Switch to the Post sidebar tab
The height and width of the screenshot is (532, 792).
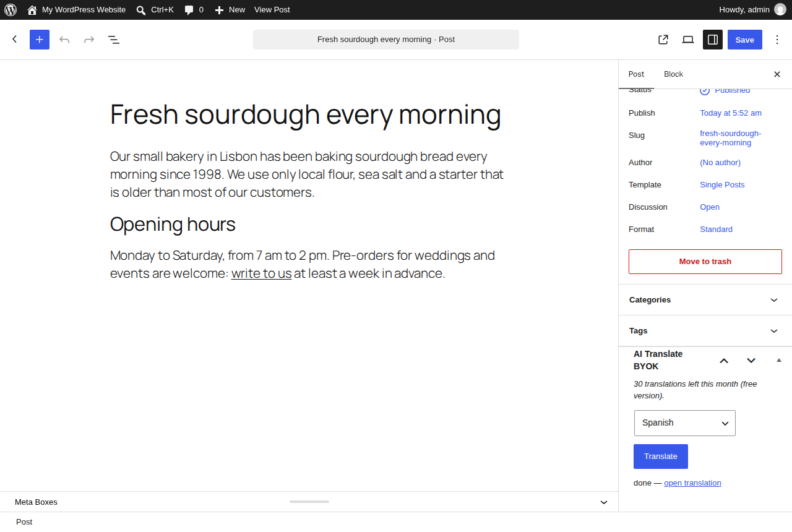[636, 74]
